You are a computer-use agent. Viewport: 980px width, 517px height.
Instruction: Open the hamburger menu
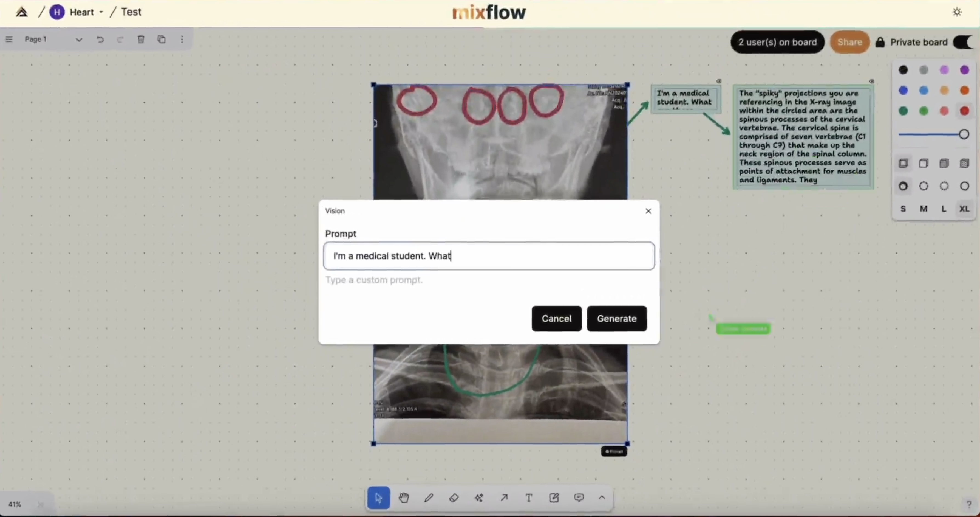click(x=9, y=39)
